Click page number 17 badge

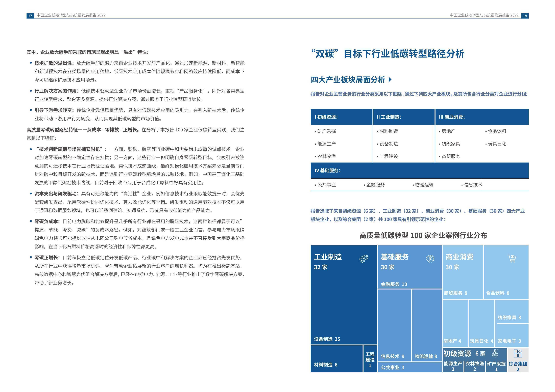[30, 16]
